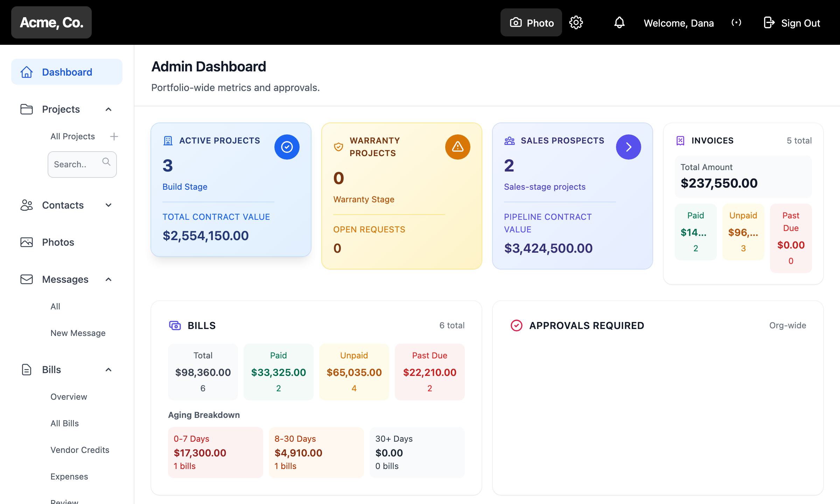Click the Sign Out button
Image resolution: width=840 pixels, height=504 pixels.
[x=792, y=23]
